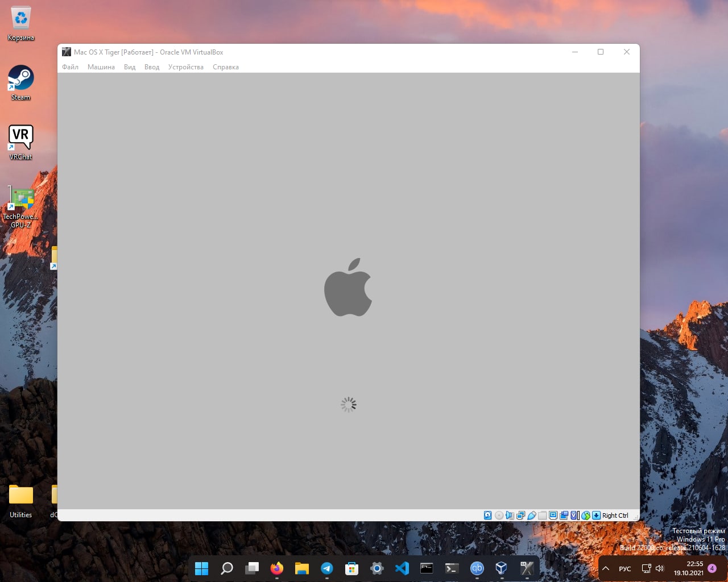Open volume control in system tray
Viewport: 728px width, 582px height.
click(x=660, y=568)
